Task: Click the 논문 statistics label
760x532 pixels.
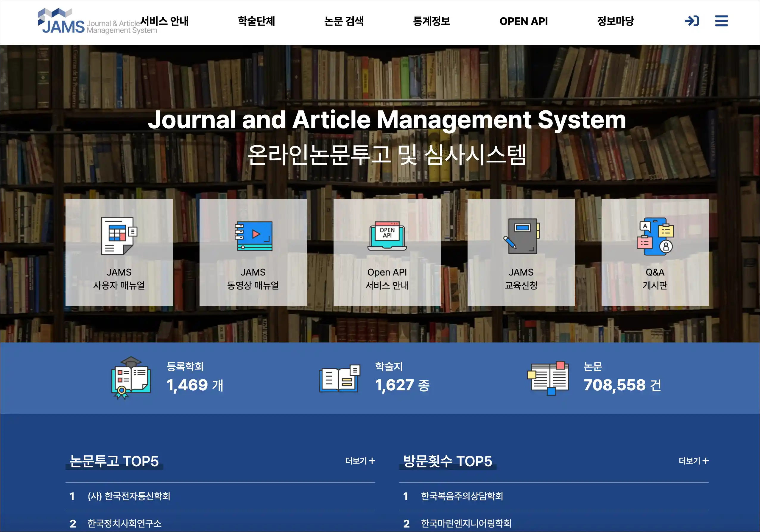Action: 593,366
